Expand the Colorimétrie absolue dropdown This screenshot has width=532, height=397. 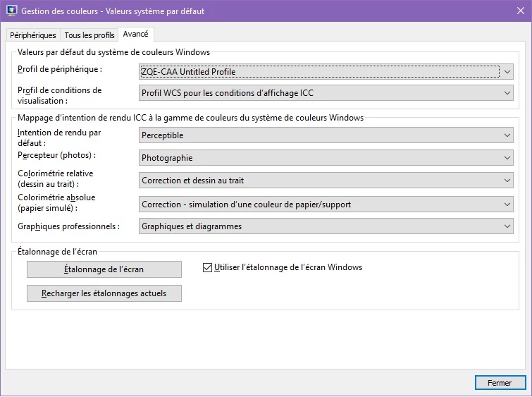pyautogui.click(x=326, y=204)
